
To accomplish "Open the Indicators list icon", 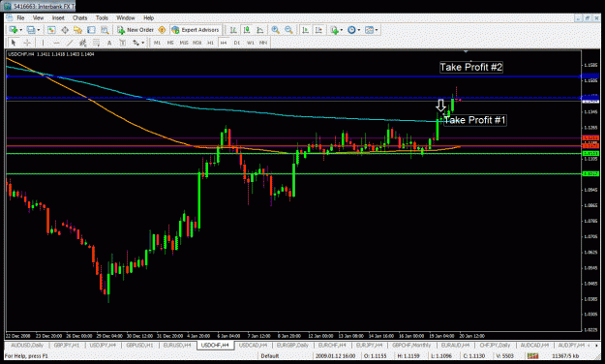I will pyautogui.click(x=334, y=30).
